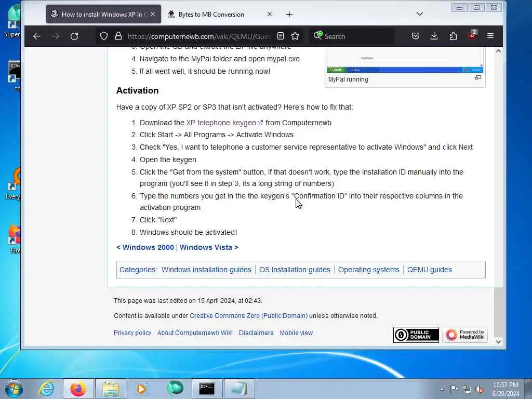This screenshot has height=399, width=532.
Task: Close the Bytes to MB Conversion tab
Action: (270, 14)
